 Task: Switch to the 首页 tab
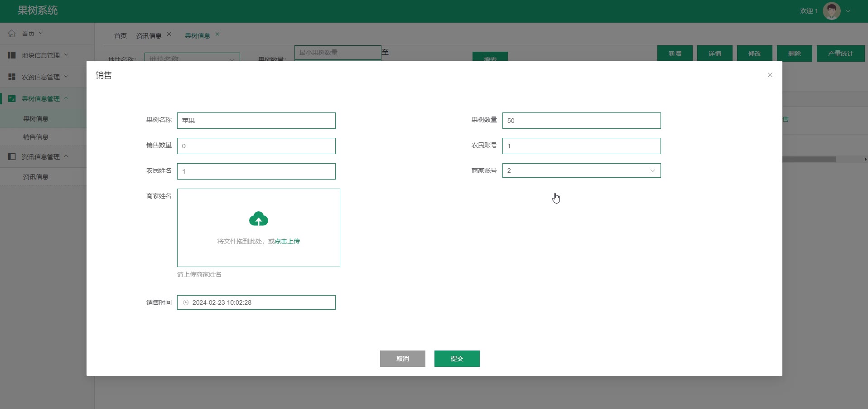(x=121, y=36)
